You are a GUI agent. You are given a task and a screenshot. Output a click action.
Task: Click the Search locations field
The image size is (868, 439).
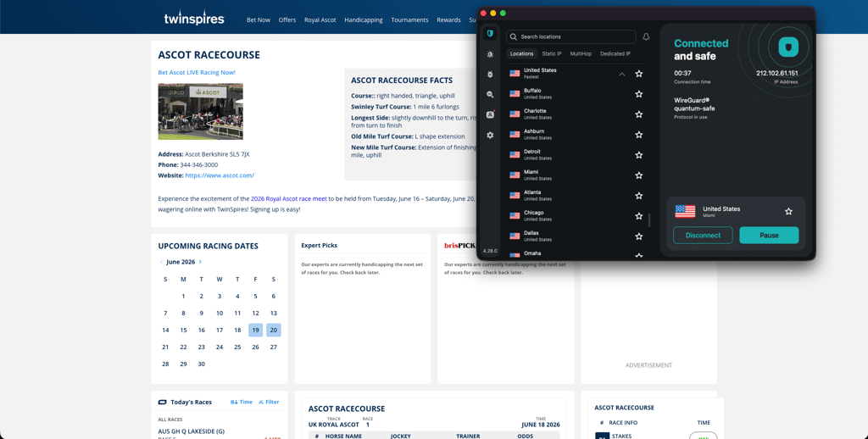[x=570, y=36]
